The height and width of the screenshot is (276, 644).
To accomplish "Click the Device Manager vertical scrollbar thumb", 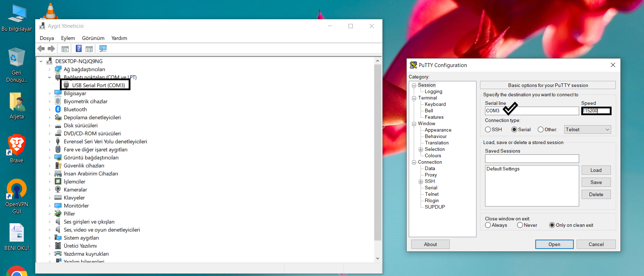I will click(377, 152).
